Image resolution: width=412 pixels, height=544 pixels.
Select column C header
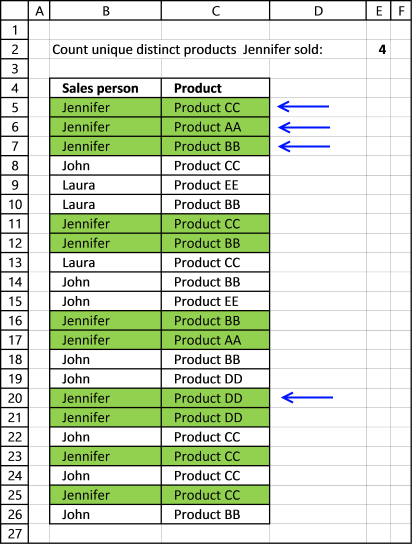(x=215, y=11)
